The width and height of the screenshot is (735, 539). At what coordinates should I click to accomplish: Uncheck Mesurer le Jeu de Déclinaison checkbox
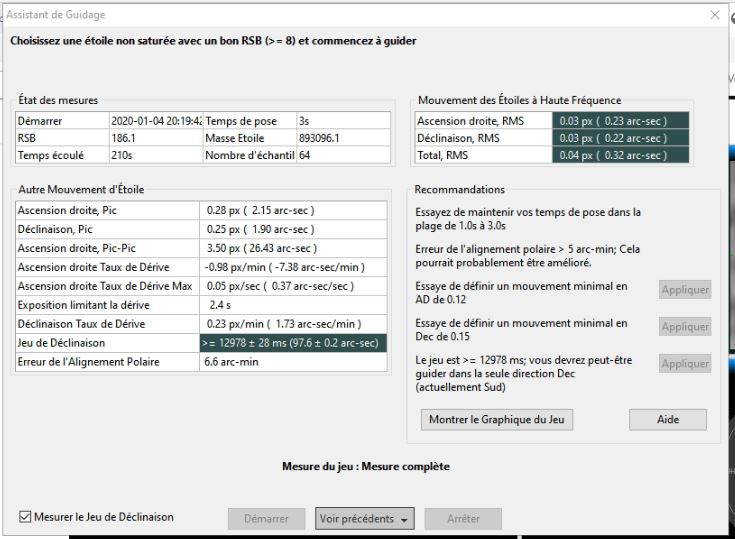click(26, 517)
